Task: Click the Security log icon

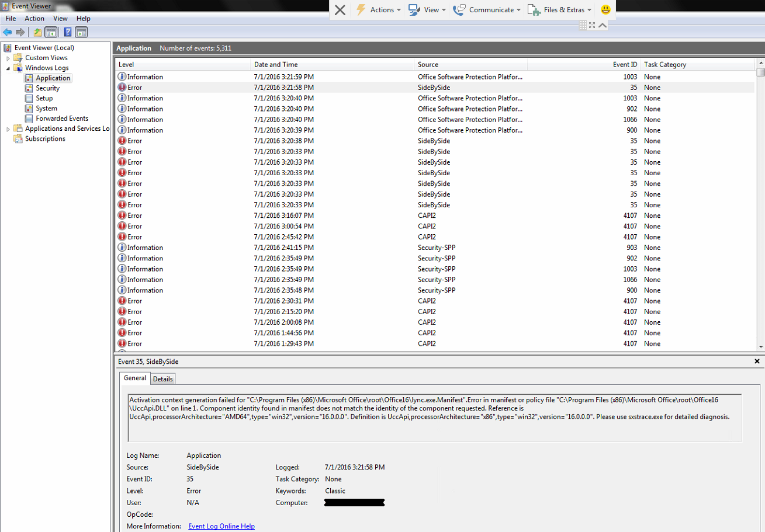Action: [x=29, y=88]
